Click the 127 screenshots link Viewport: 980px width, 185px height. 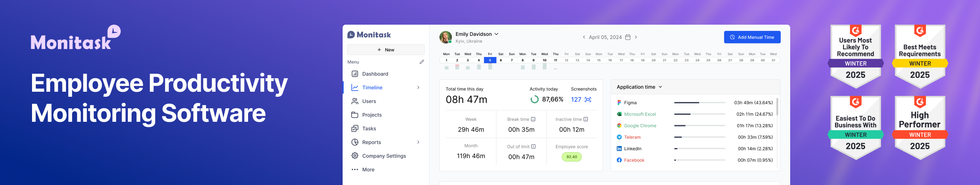(x=576, y=99)
